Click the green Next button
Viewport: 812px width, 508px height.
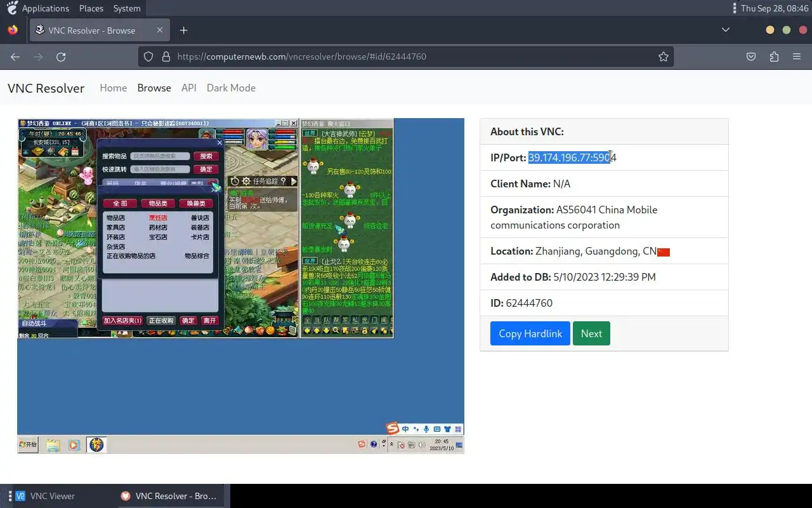[591, 333]
